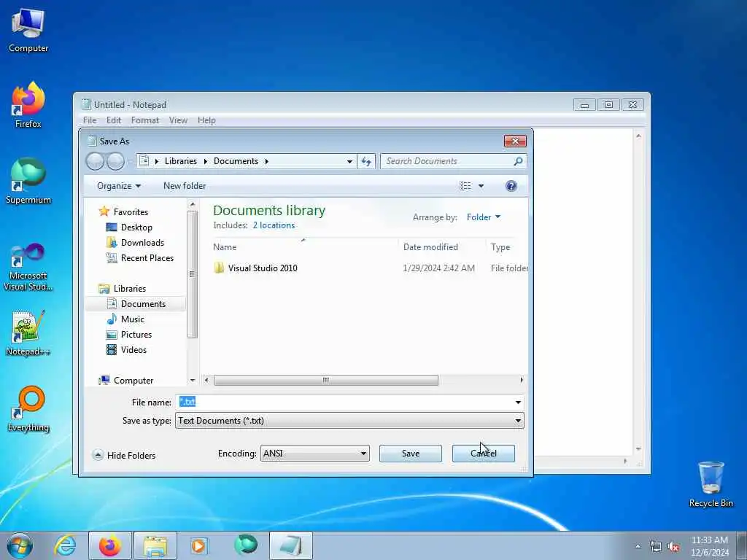The width and height of the screenshot is (747, 560).
Task: Open Notepad's Format menu
Action: 145,120
